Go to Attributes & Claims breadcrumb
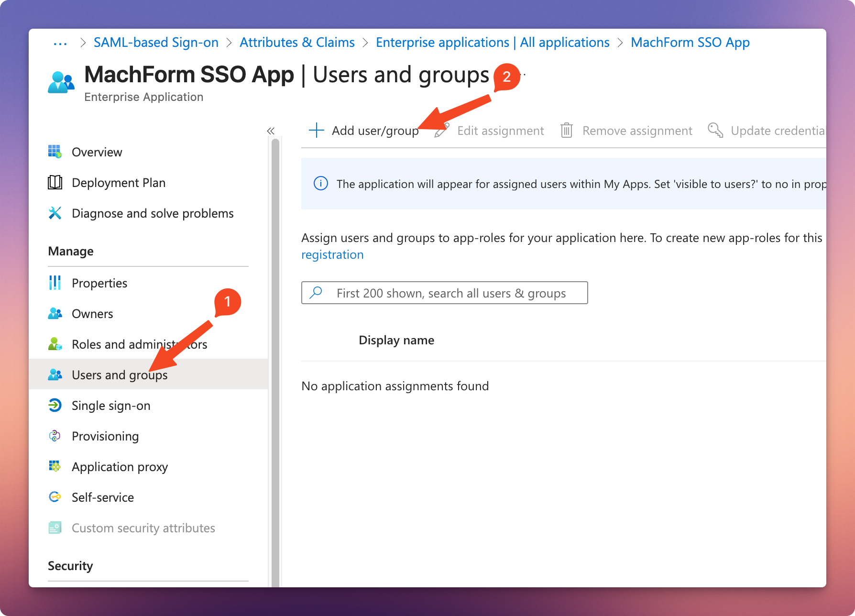 297,43
